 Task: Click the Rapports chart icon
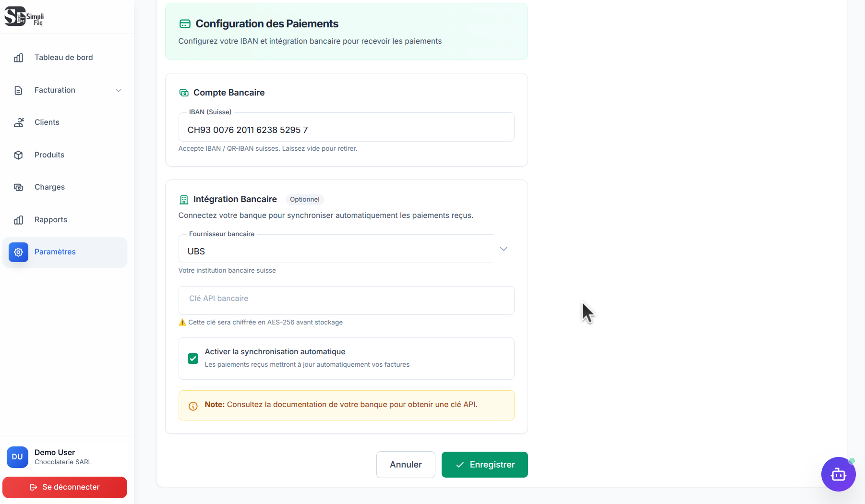point(19,220)
